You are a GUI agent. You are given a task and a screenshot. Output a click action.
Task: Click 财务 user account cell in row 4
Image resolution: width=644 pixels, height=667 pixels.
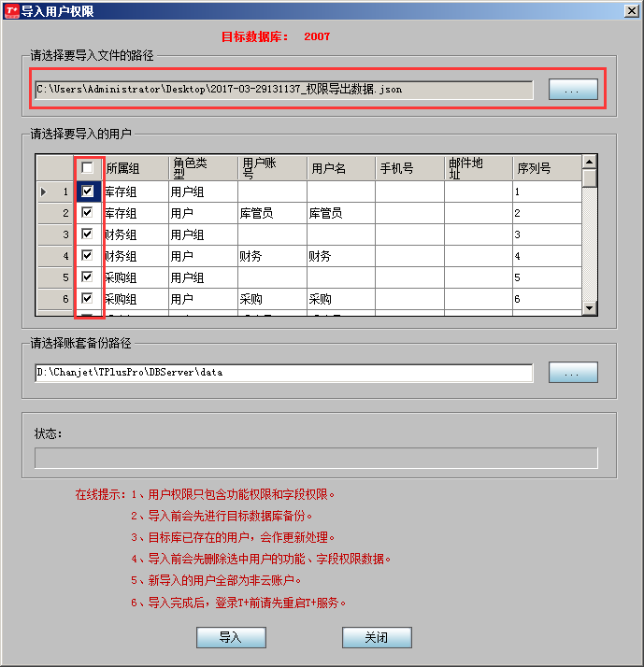pyautogui.click(x=272, y=256)
